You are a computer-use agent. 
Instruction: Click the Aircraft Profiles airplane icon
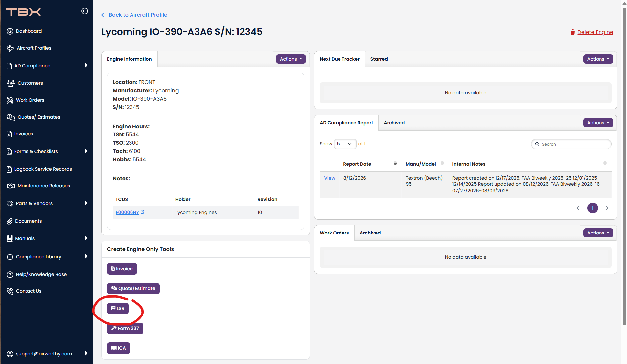click(x=10, y=48)
